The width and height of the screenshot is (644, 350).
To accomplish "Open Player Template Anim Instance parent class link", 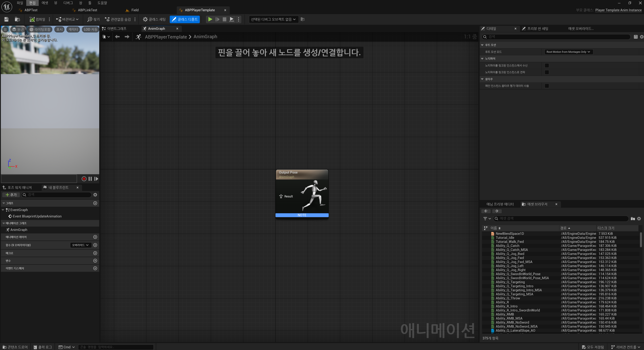I will coord(618,10).
